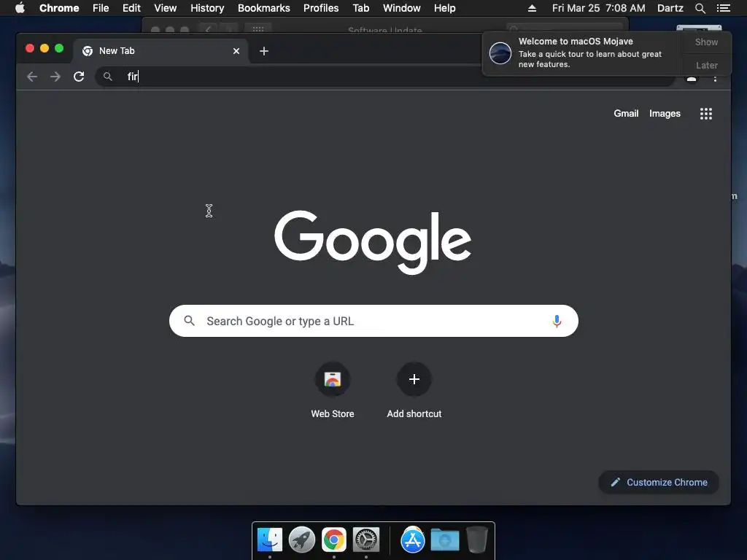
Task: Open the Apple menu
Action: [x=20, y=8]
